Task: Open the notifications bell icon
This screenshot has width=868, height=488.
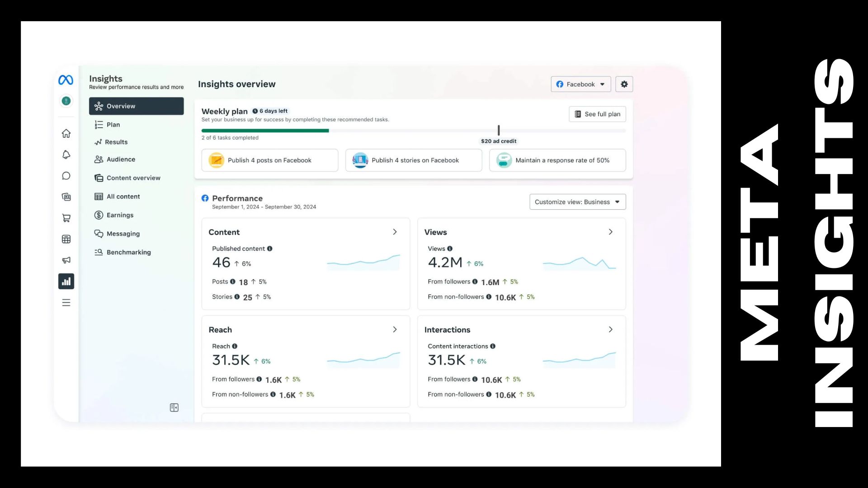Action: pyautogui.click(x=66, y=155)
